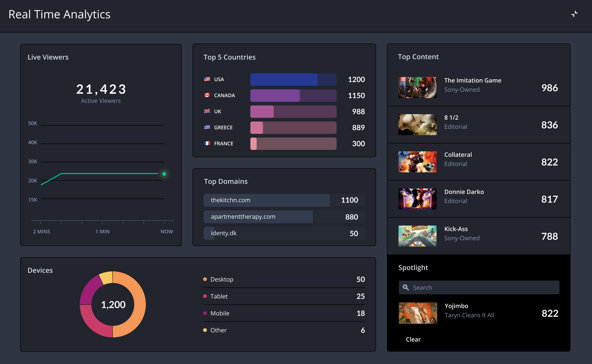
Task: Click the USA flag icon
Action: click(207, 79)
